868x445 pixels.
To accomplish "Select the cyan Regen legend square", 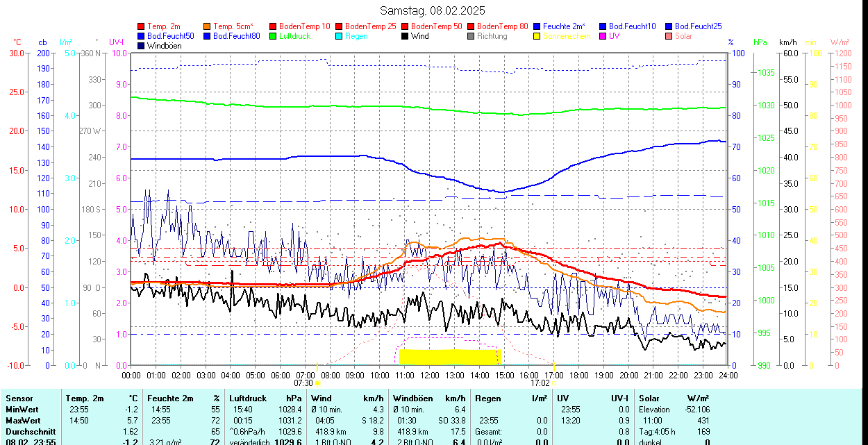I will [x=339, y=36].
